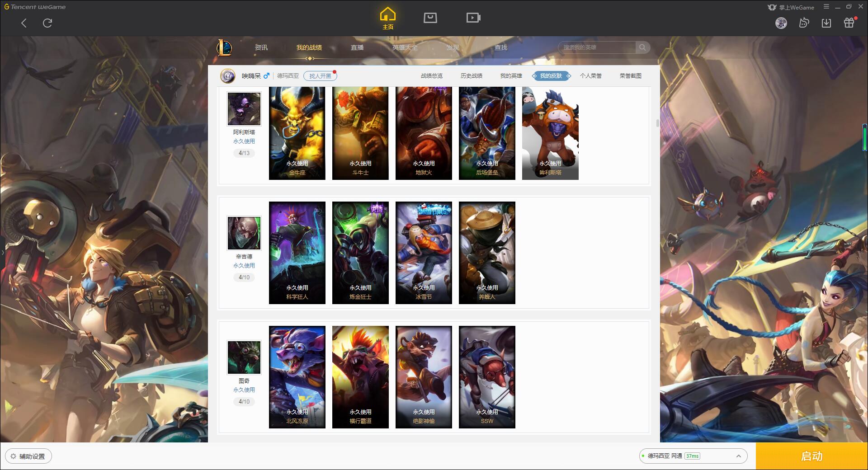Click the 4/13 skin count badge
Viewport: 868px width, 470px height.
pos(244,153)
